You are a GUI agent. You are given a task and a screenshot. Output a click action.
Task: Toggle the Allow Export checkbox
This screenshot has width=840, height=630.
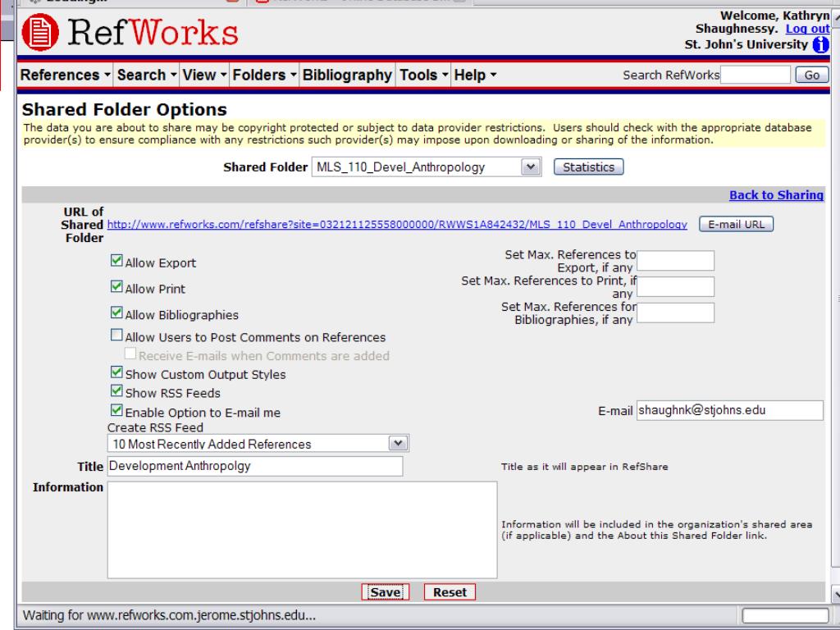pyautogui.click(x=116, y=261)
